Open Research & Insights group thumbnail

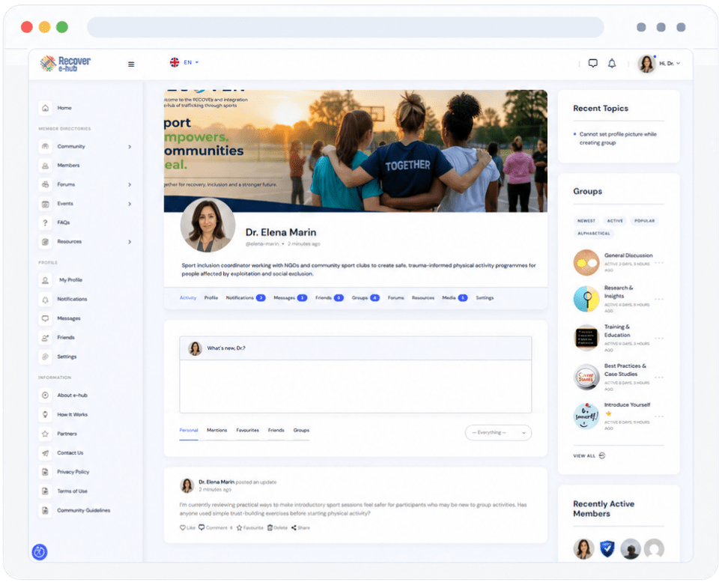(x=586, y=300)
